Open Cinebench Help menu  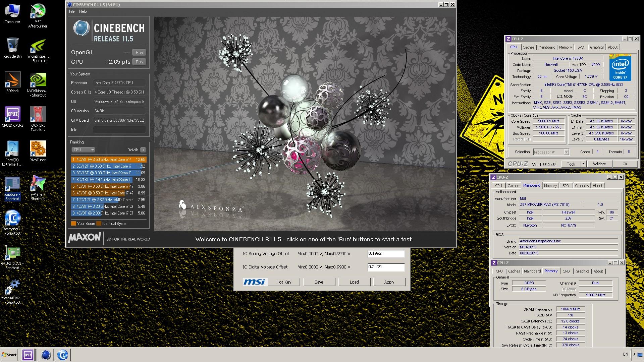[x=83, y=11]
